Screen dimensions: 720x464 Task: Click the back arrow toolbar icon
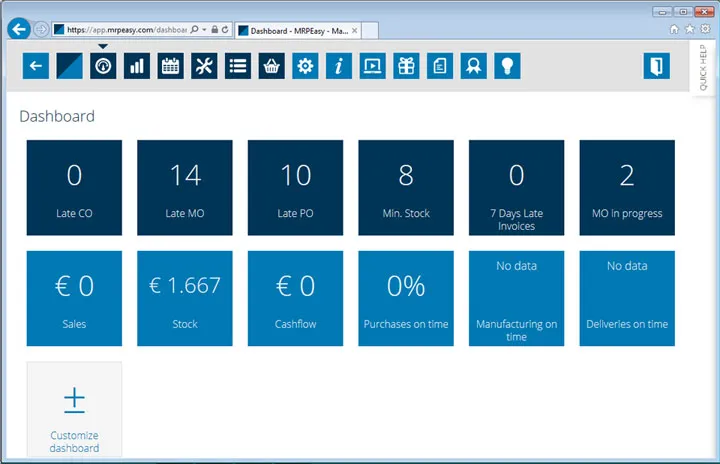[36, 66]
